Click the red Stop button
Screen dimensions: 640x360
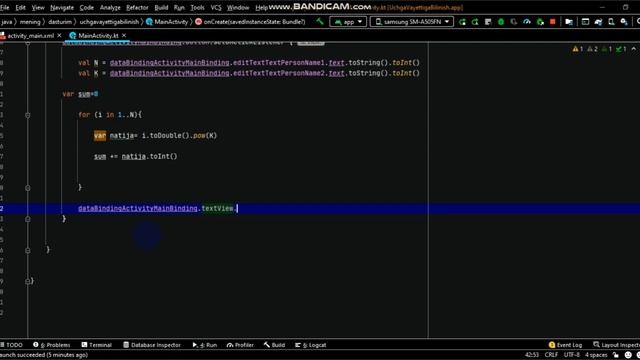(x=553, y=22)
